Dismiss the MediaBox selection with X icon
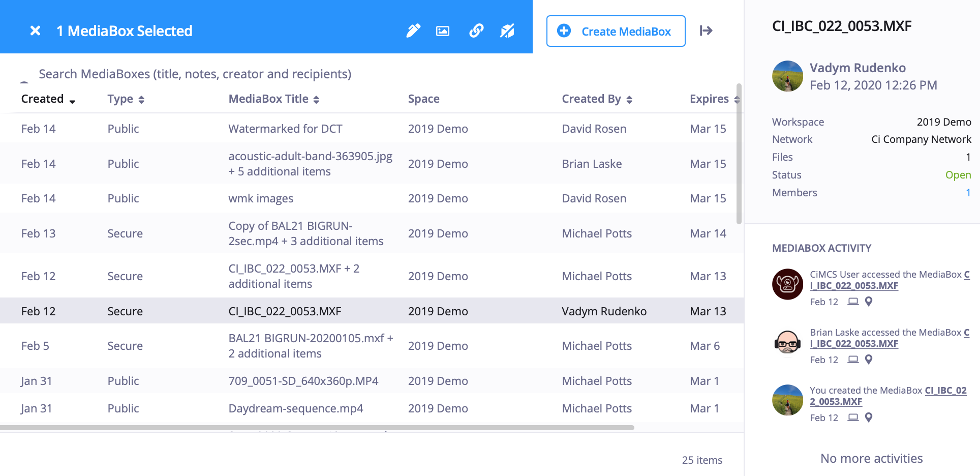 35,31
